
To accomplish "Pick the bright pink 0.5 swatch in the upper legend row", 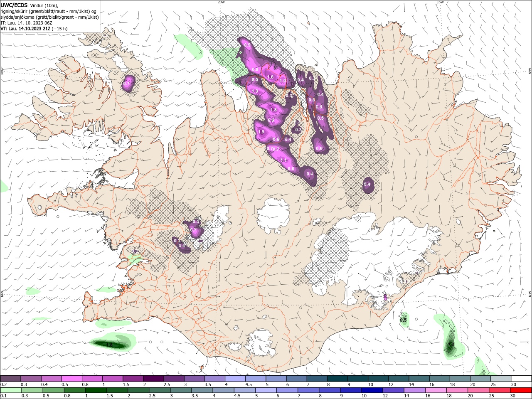I will (x=71, y=379).
